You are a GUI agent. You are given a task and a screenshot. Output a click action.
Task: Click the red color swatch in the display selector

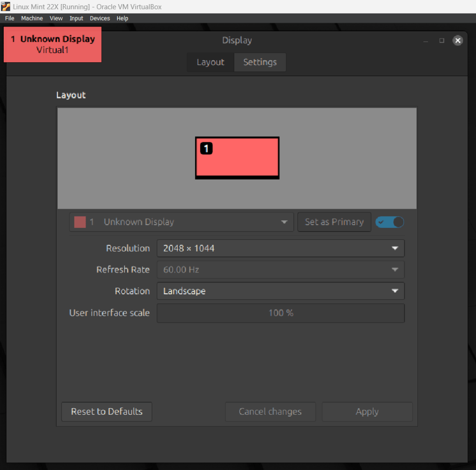click(80, 222)
